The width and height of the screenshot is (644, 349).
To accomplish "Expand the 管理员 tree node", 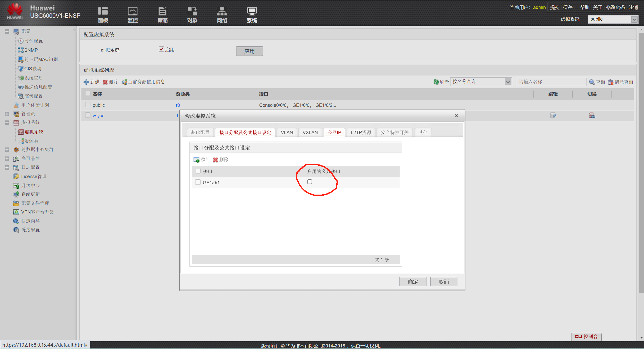I will [7, 114].
